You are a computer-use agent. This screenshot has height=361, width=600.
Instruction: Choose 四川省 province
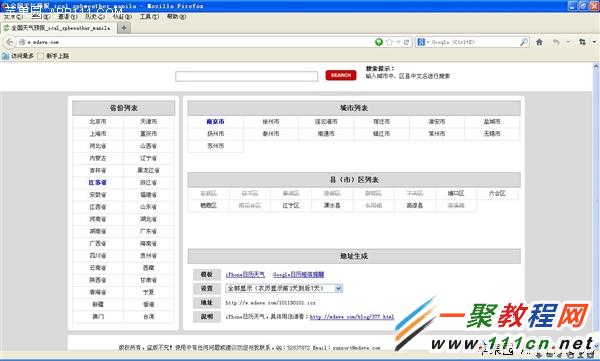pyautogui.click(x=98, y=255)
